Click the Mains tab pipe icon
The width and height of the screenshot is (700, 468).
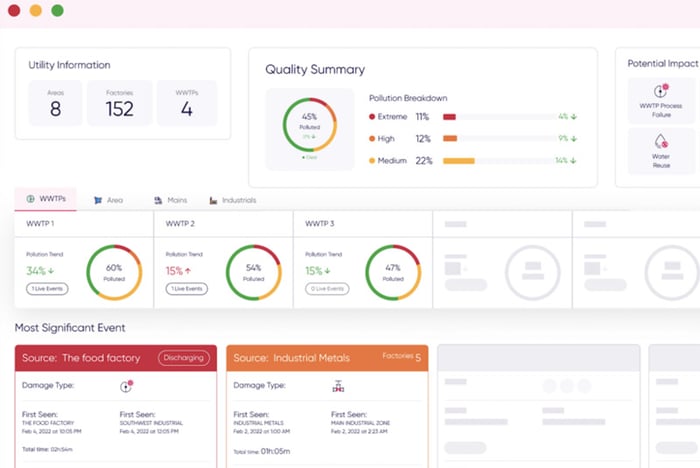[x=158, y=200]
